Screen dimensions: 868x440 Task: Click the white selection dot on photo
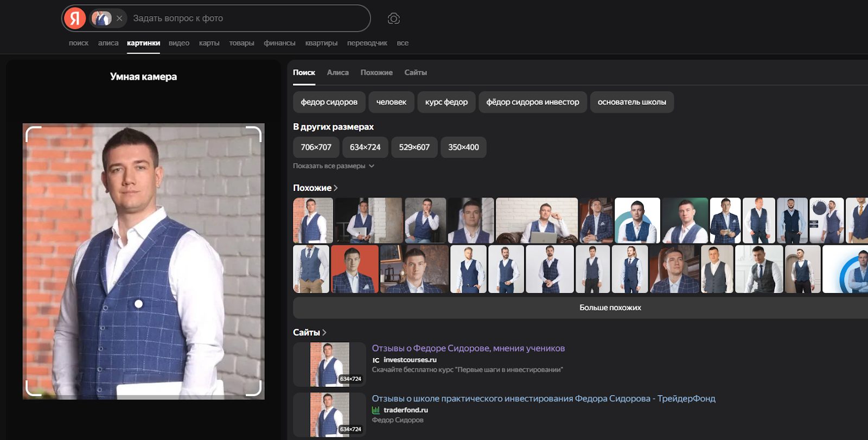139,304
